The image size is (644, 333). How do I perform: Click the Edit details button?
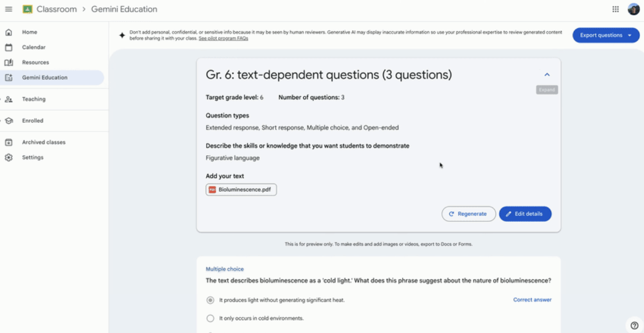click(x=525, y=214)
